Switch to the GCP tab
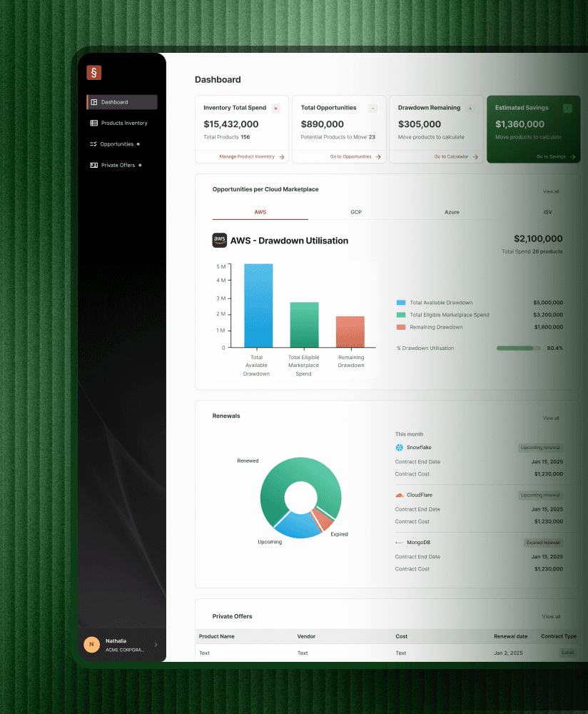The height and width of the screenshot is (714, 588). pos(356,212)
